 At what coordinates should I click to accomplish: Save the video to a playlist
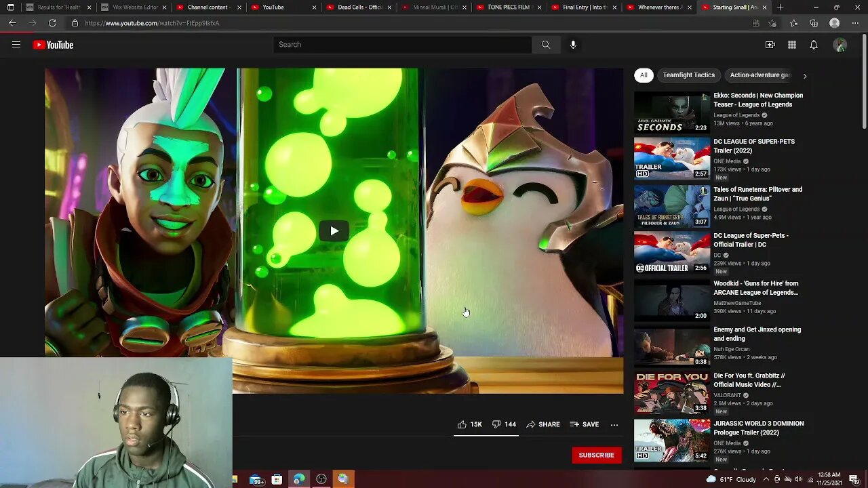pyautogui.click(x=585, y=424)
